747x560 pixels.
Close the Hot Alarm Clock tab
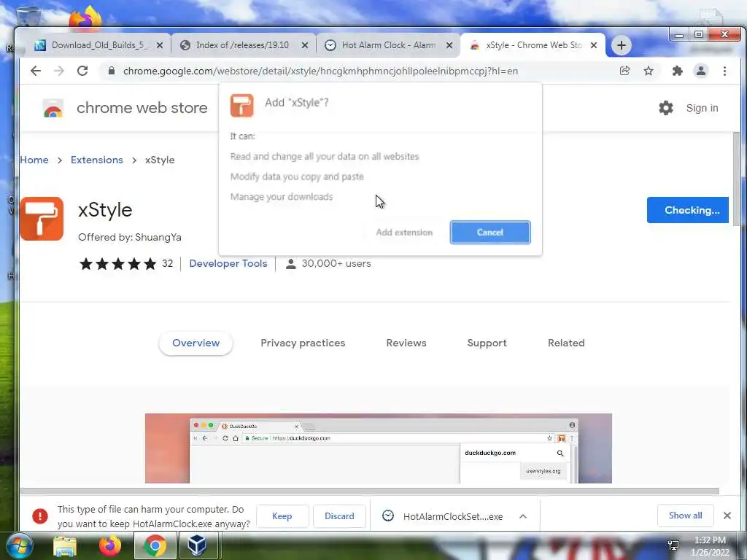coord(449,45)
